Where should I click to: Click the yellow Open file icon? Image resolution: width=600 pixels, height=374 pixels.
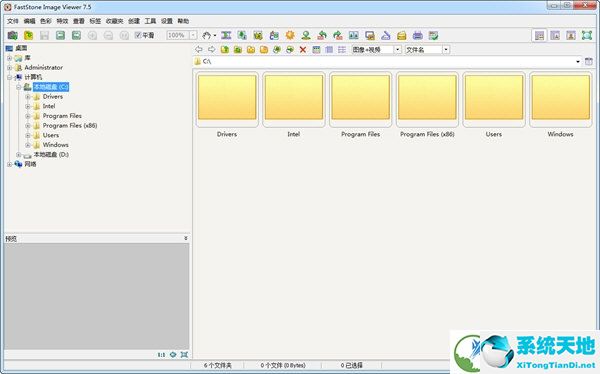(28, 36)
